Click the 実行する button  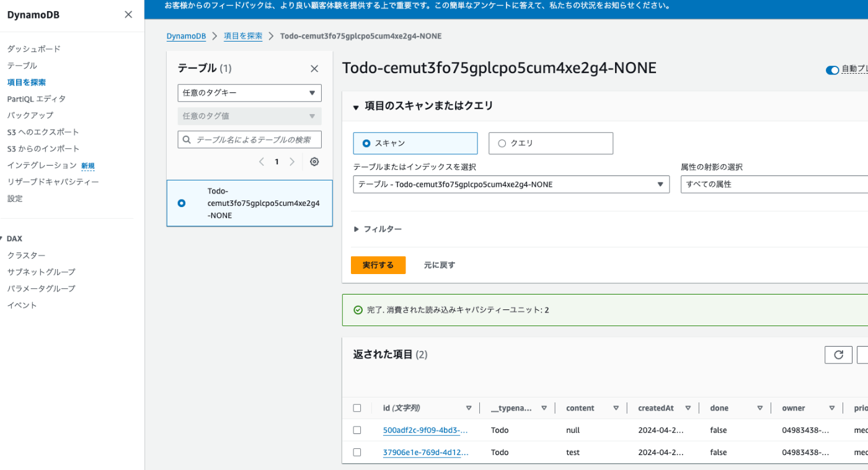pos(378,265)
